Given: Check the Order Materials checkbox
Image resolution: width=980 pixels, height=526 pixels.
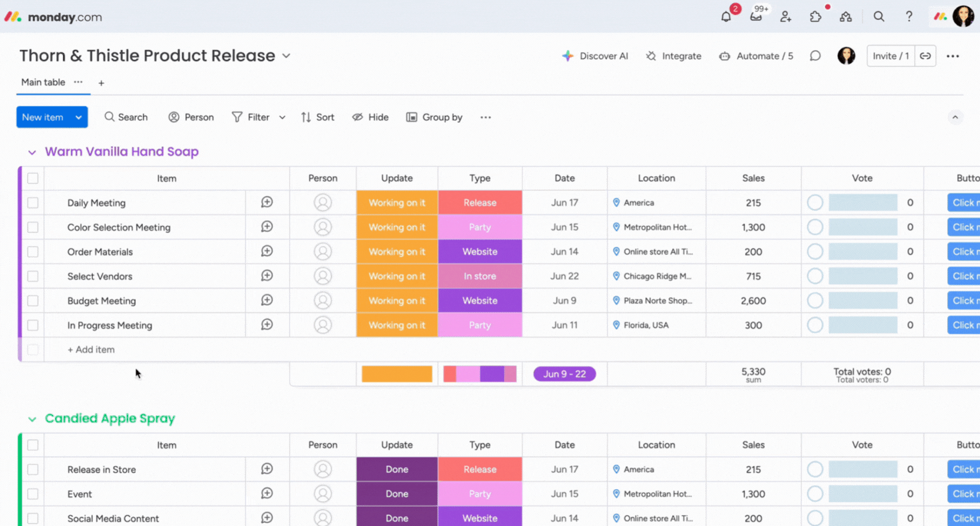Looking at the screenshot, I should coord(33,252).
